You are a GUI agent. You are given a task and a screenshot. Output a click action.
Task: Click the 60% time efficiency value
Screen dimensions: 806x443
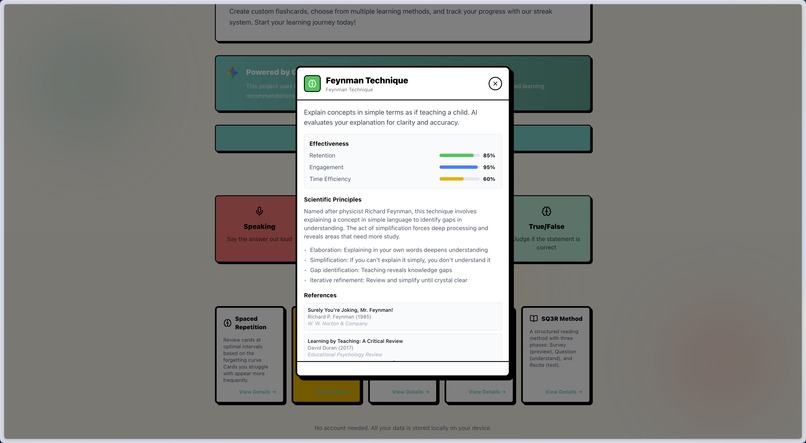point(489,179)
